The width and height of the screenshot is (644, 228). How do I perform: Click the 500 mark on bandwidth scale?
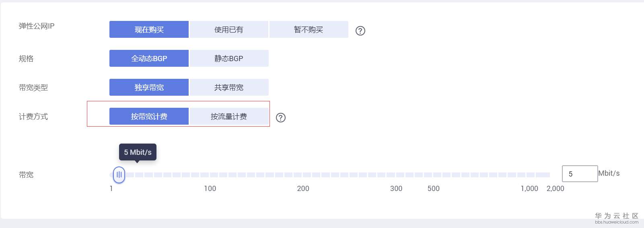[433, 188]
